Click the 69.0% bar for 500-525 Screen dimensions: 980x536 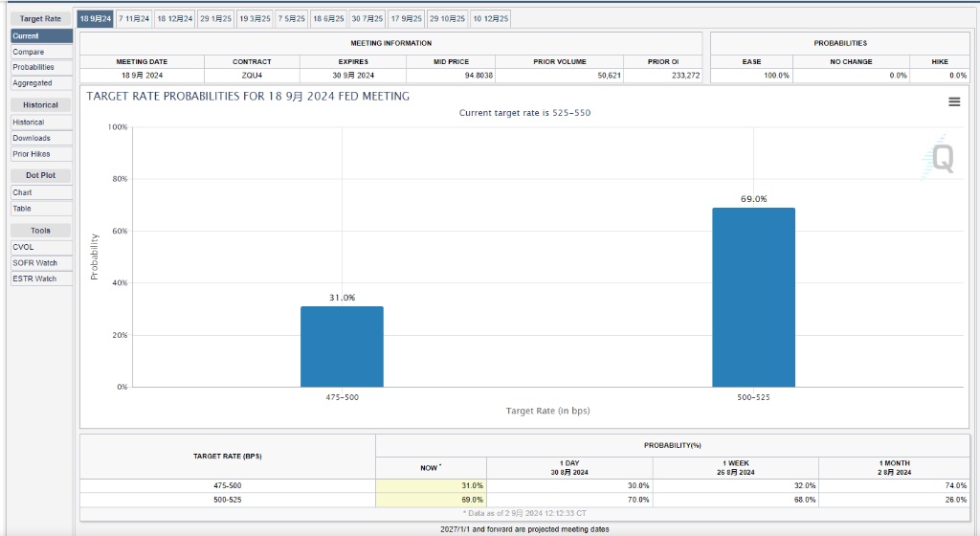pyautogui.click(x=753, y=297)
